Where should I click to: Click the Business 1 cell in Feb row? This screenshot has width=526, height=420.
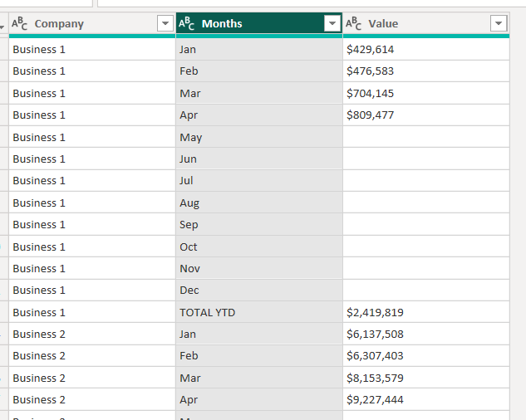pyautogui.click(x=92, y=71)
